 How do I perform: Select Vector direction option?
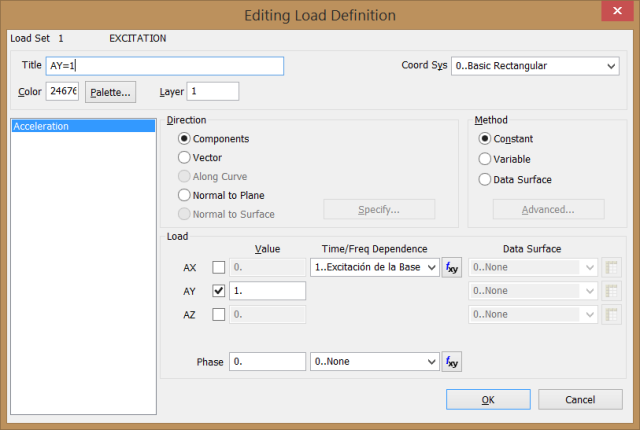(200, 157)
